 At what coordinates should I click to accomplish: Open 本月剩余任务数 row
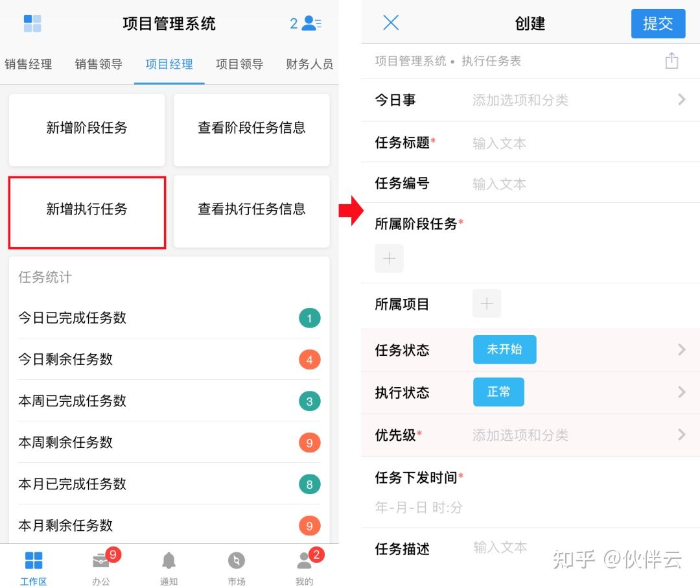(x=169, y=524)
